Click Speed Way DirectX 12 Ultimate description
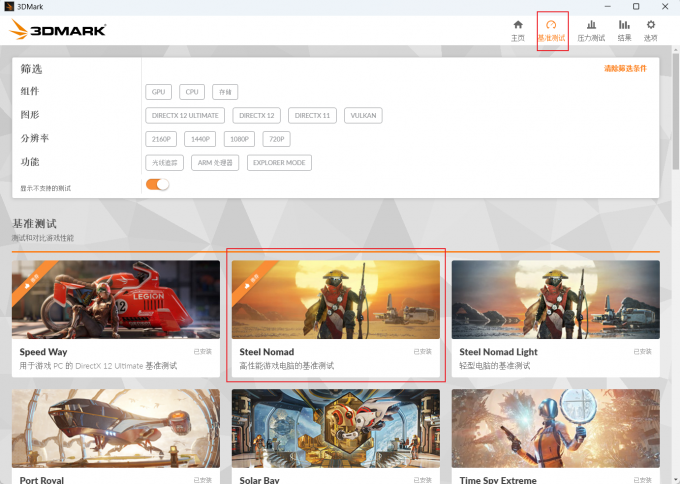680x484 pixels. [98, 366]
